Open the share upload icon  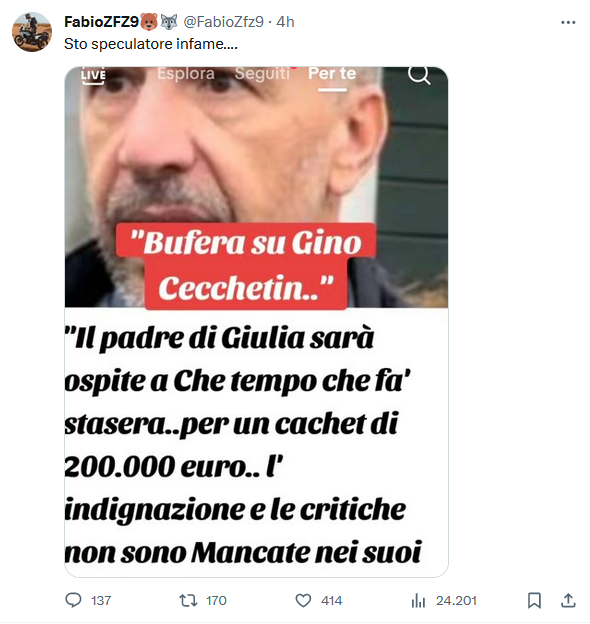point(568,601)
